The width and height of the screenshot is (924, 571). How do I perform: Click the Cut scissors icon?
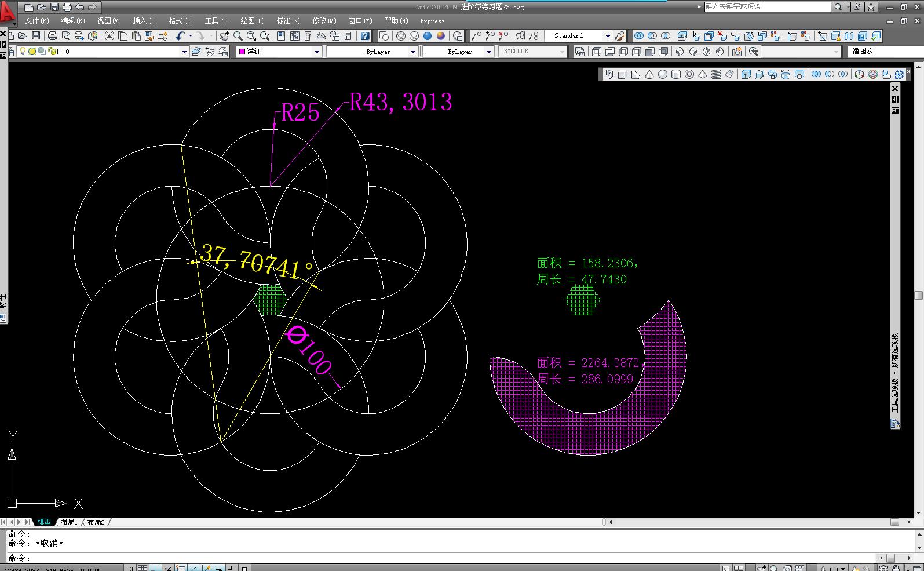(109, 36)
